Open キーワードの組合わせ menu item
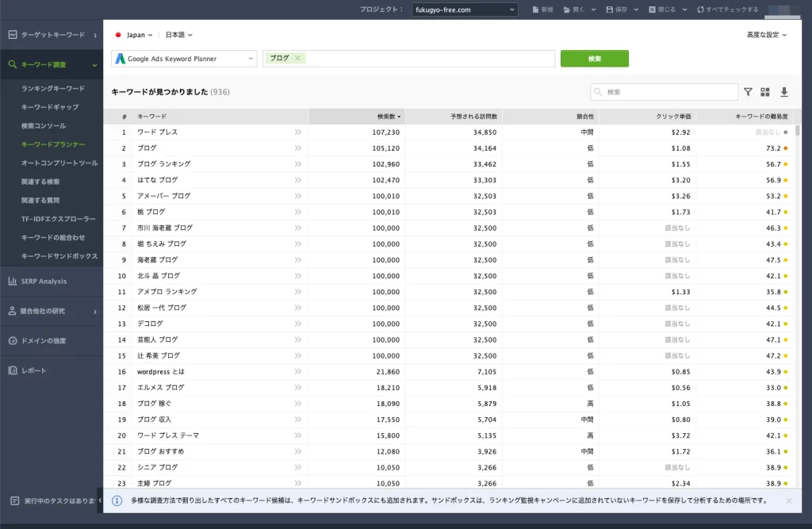The image size is (812, 529). coord(53,238)
